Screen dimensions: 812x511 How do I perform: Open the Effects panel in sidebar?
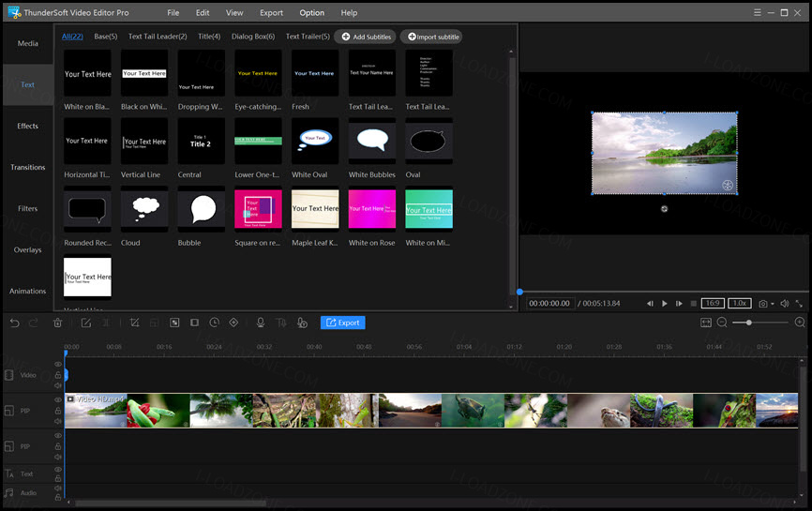(28, 126)
